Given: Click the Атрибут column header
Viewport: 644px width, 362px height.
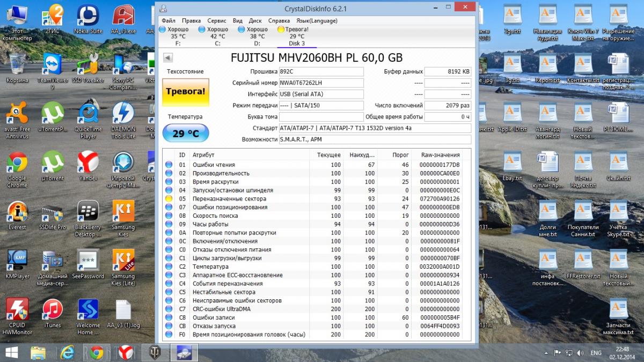Looking at the screenshot, I should pyautogui.click(x=250, y=154).
